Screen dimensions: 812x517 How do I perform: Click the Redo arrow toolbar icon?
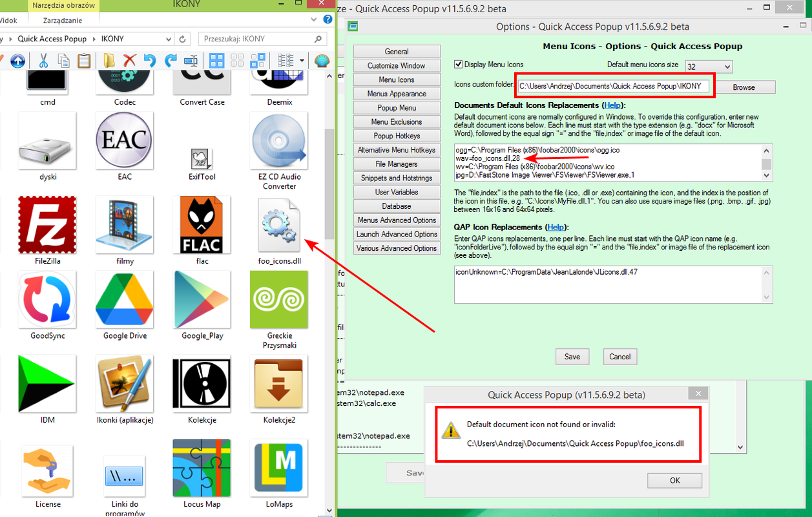pyautogui.click(x=170, y=61)
